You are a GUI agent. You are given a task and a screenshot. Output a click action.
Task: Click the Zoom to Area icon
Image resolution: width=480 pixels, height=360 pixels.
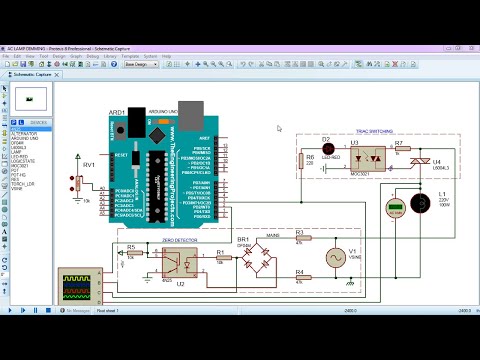(229, 64)
